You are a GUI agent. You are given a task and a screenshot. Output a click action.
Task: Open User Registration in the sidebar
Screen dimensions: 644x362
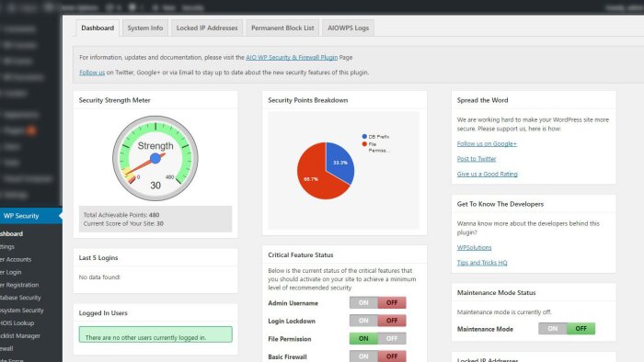(x=20, y=285)
